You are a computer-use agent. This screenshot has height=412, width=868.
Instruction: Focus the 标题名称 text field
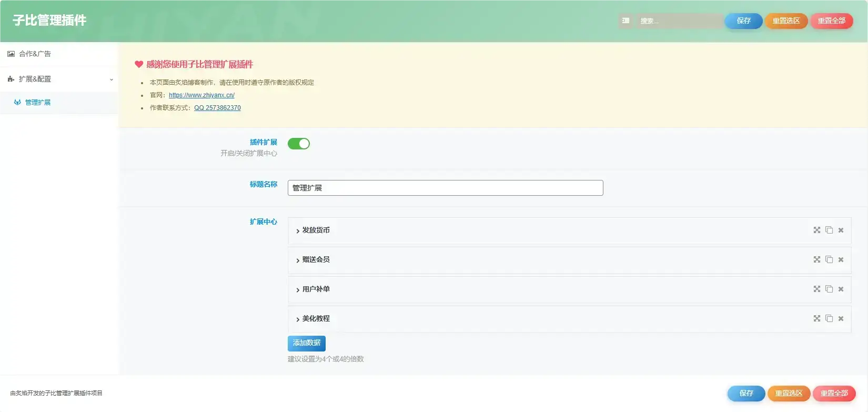[x=445, y=188]
